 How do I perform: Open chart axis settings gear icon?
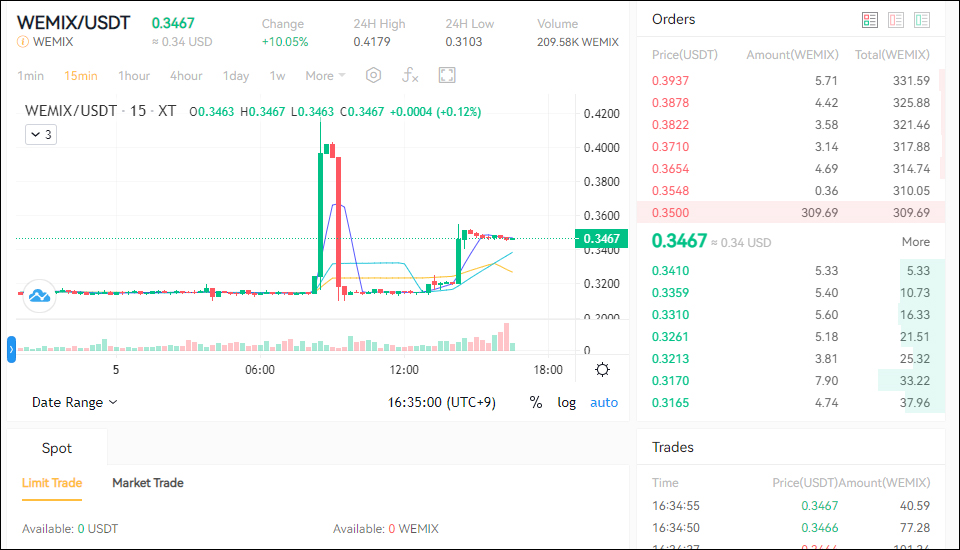602,370
